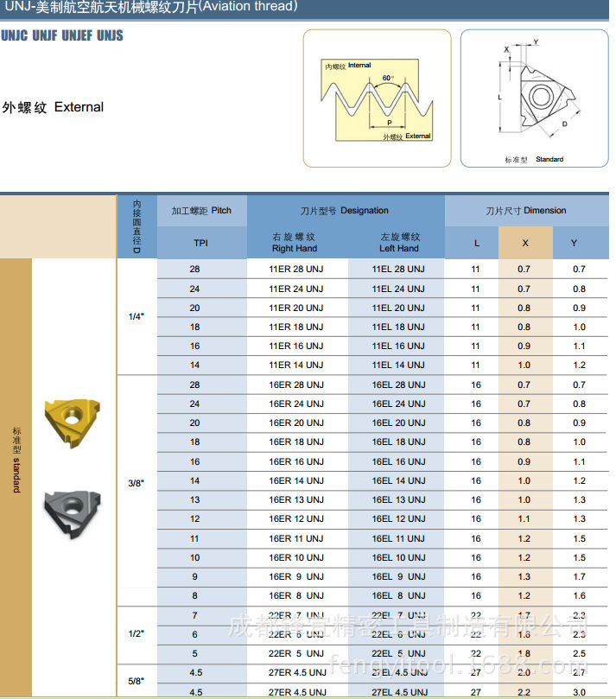
Task: Click the 1/4" inscribed circle cell
Action: [x=137, y=316]
